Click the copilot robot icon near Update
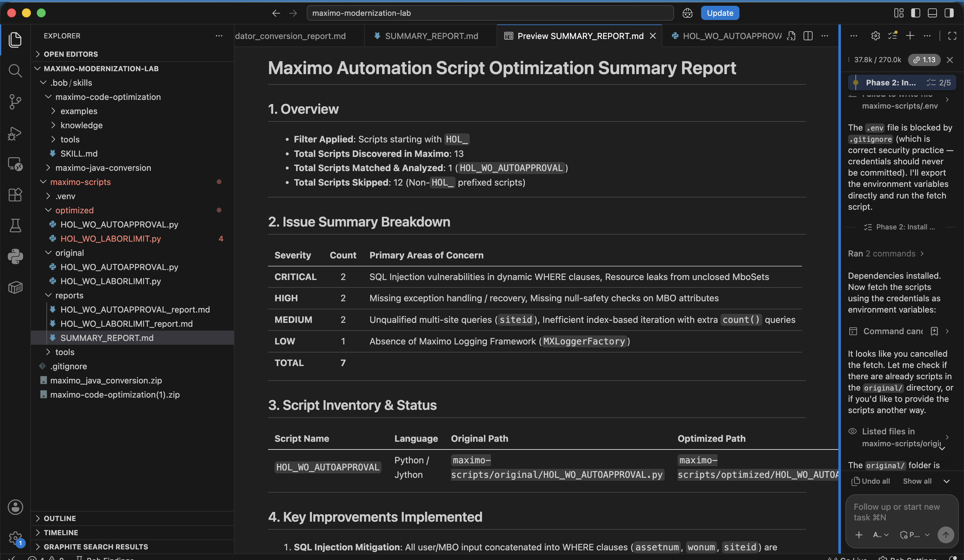 point(688,13)
